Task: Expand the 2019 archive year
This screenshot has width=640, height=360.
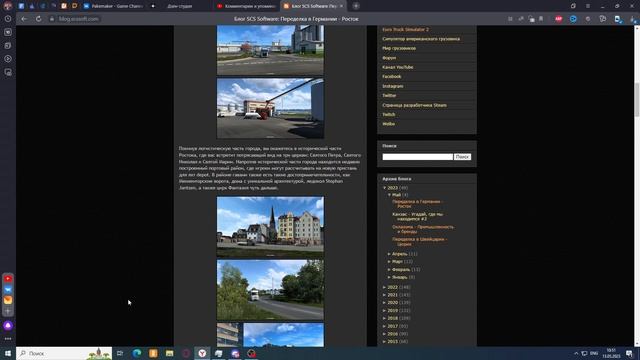Action: [x=384, y=311]
